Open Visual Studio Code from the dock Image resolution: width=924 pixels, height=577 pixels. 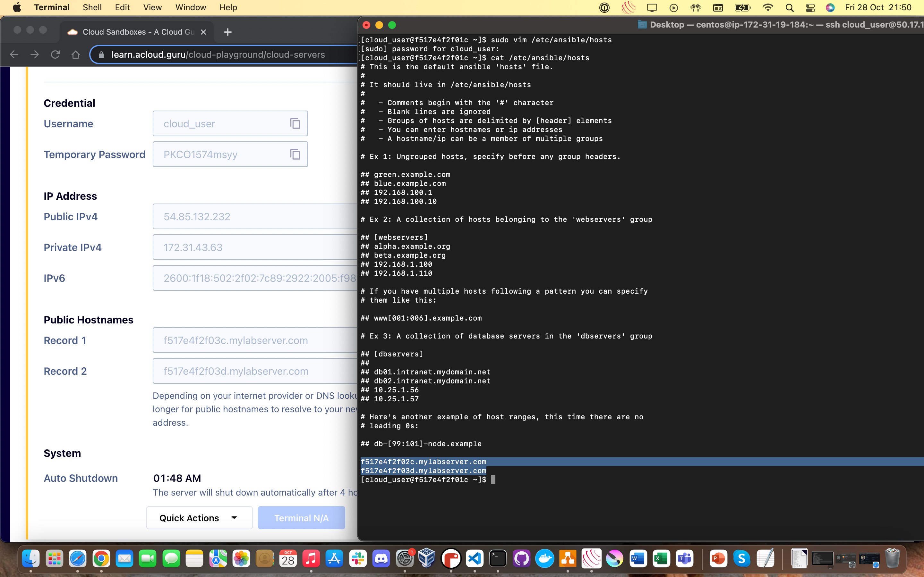tap(474, 559)
